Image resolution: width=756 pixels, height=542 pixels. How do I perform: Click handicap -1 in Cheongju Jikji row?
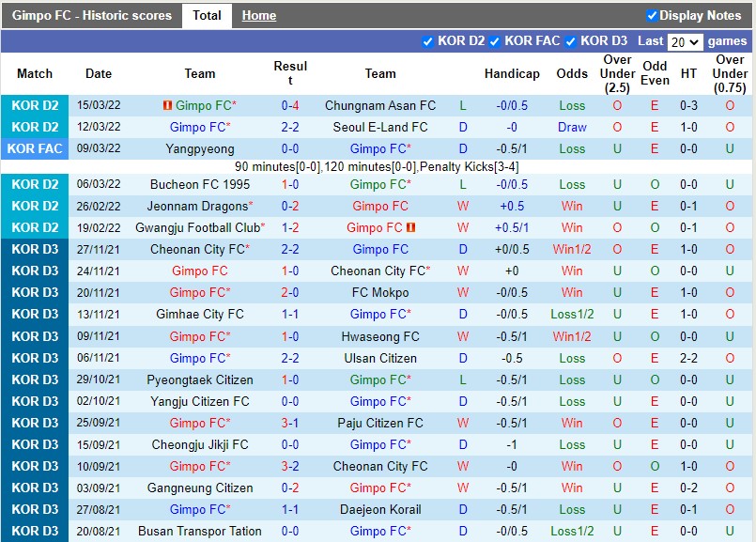click(x=512, y=444)
